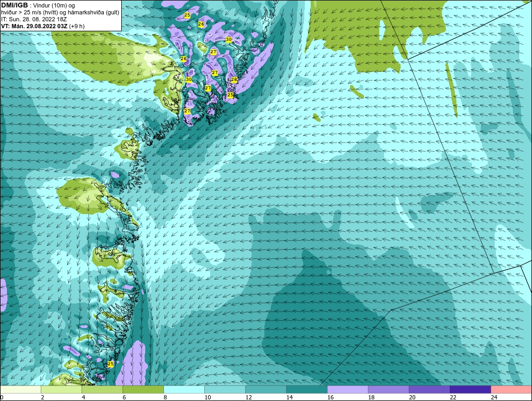Click legend scale value '24'
The image size is (532, 401).
(494, 397)
